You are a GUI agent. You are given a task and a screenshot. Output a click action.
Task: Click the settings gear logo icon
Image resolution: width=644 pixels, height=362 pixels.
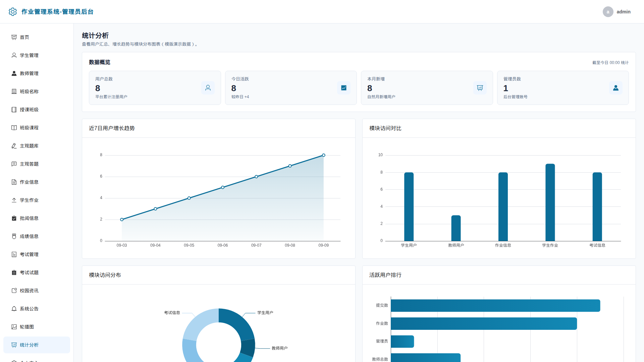pos(13,12)
